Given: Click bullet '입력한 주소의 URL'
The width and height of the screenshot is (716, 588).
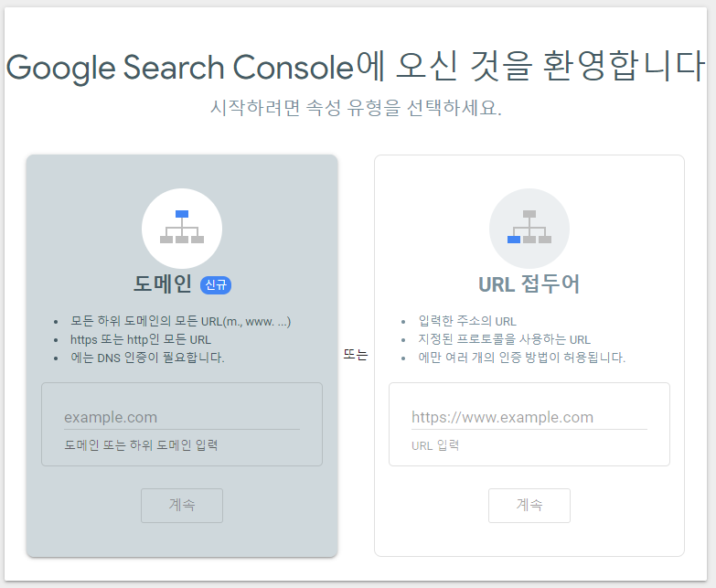Looking at the screenshot, I should (467, 321).
